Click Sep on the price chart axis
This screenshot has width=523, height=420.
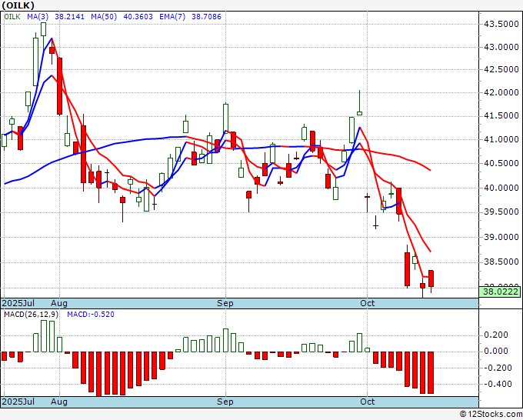pos(225,303)
